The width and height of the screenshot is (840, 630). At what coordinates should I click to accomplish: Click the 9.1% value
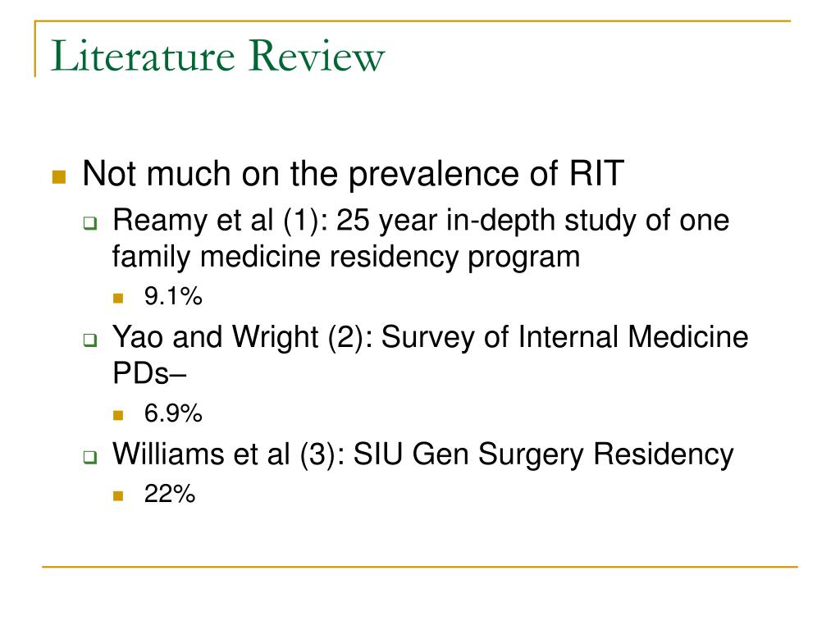[x=173, y=296]
